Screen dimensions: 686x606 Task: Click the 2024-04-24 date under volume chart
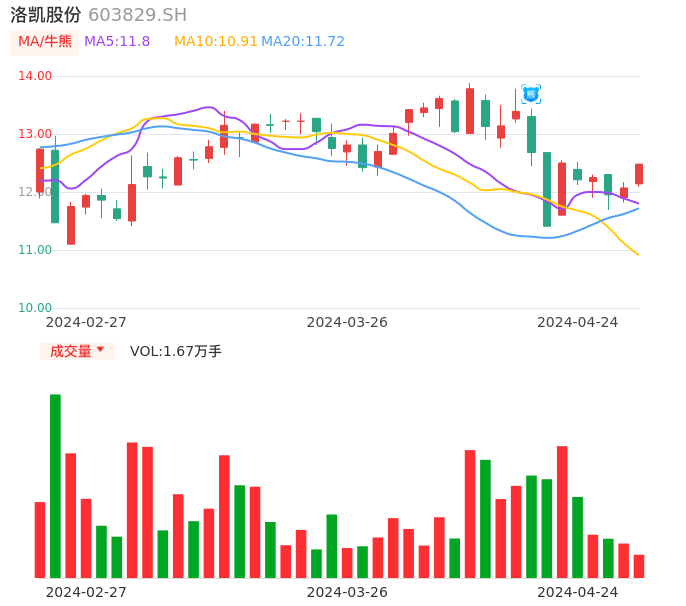tap(578, 591)
